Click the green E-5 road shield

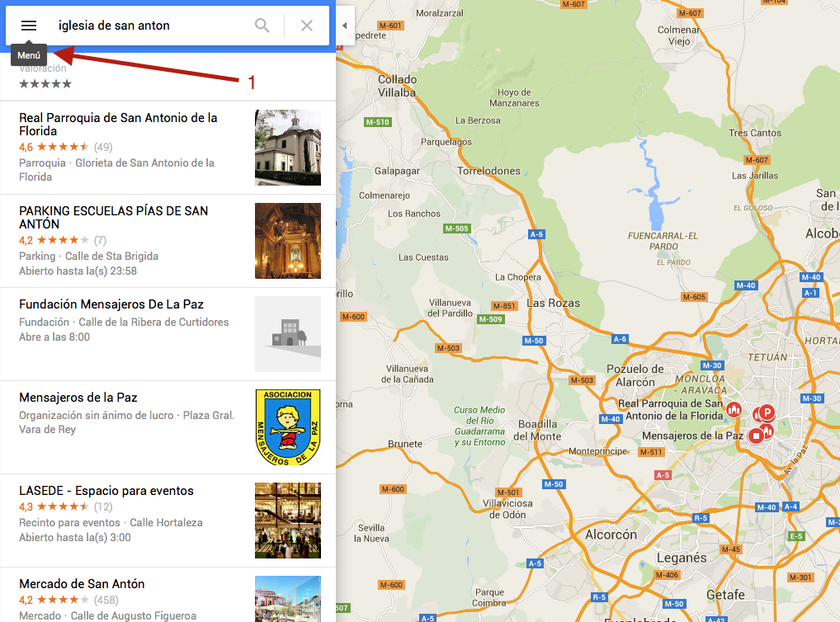click(796, 536)
